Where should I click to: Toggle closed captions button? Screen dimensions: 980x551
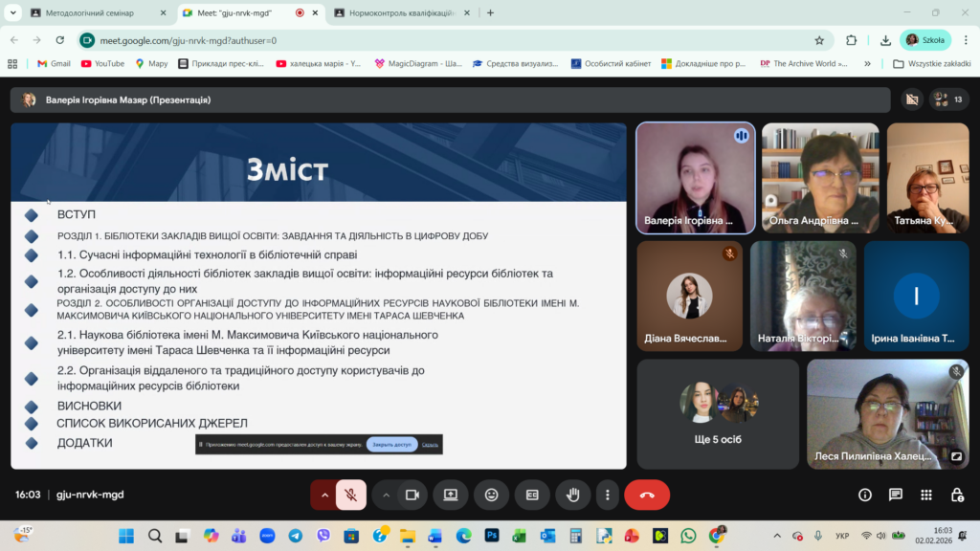point(532,495)
